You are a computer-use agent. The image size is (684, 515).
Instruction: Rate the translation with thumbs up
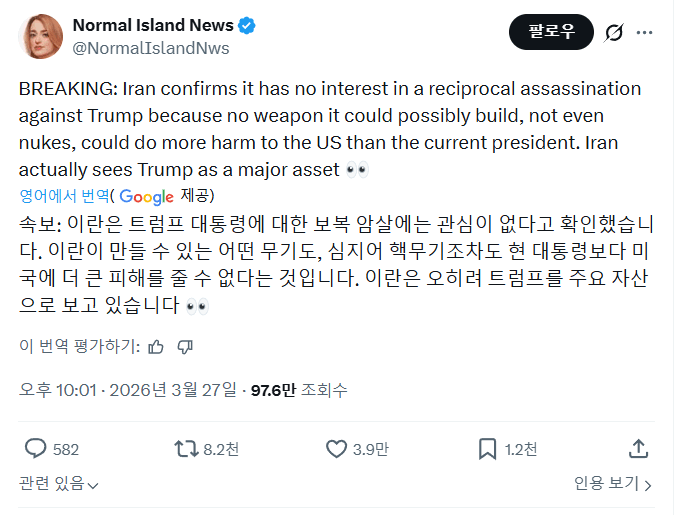point(156,347)
